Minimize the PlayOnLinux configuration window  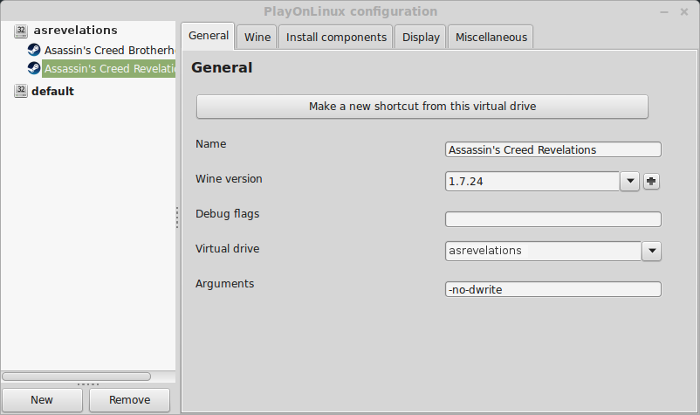[x=664, y=12]
